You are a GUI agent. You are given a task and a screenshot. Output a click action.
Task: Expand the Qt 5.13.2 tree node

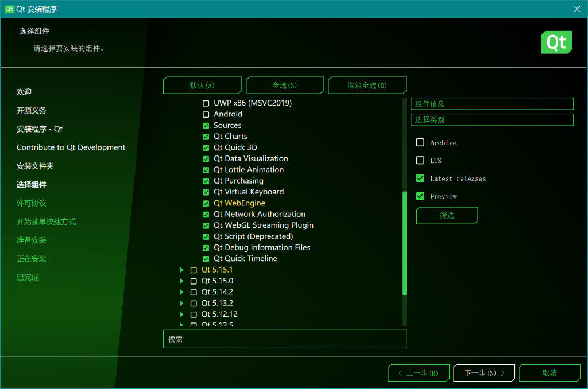click(x=182, y=303)
